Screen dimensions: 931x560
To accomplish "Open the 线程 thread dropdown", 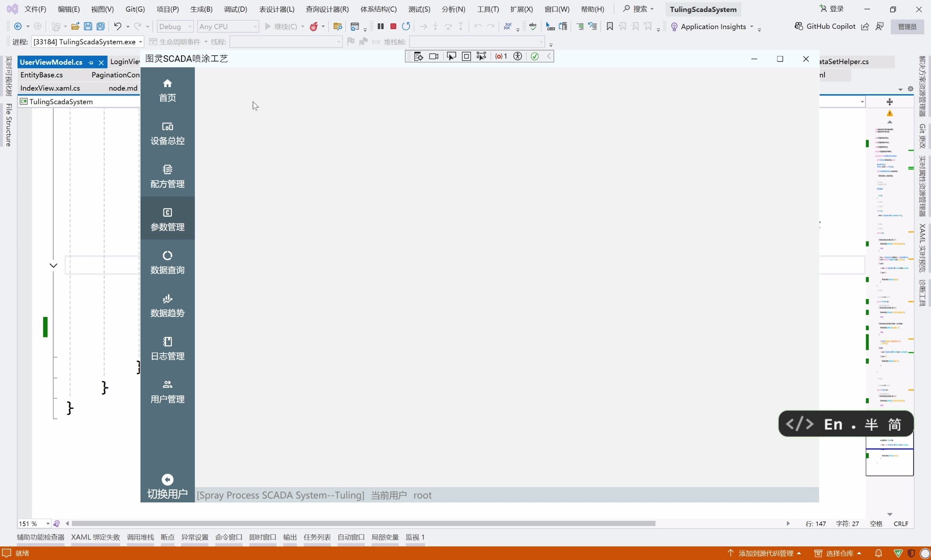I will [286, 42].
